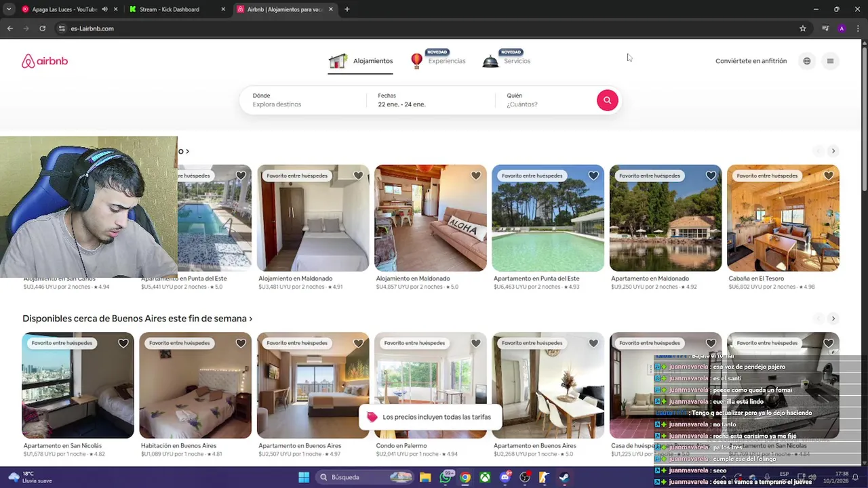
Task: Click the red search magnifier button
Action: (x=607, y=100)
